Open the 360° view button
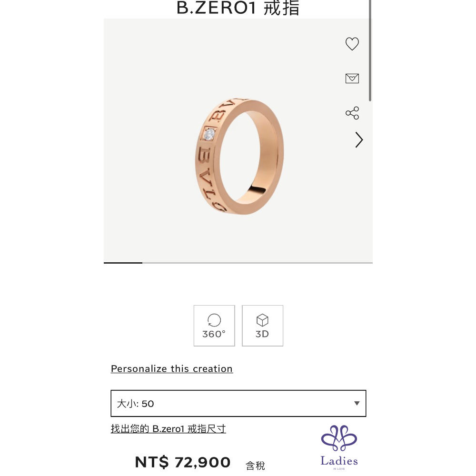The height and width of the screenshot is (476, 476). click(214, 326)
